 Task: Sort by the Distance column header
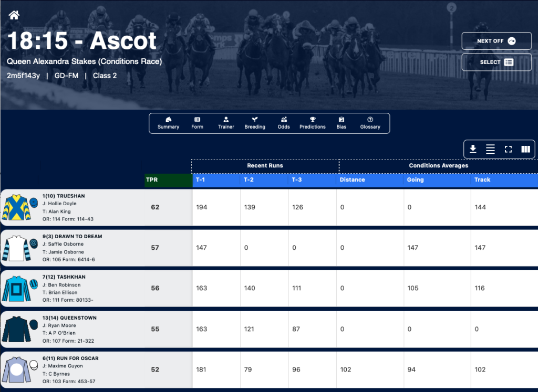(x=370, y=180)
